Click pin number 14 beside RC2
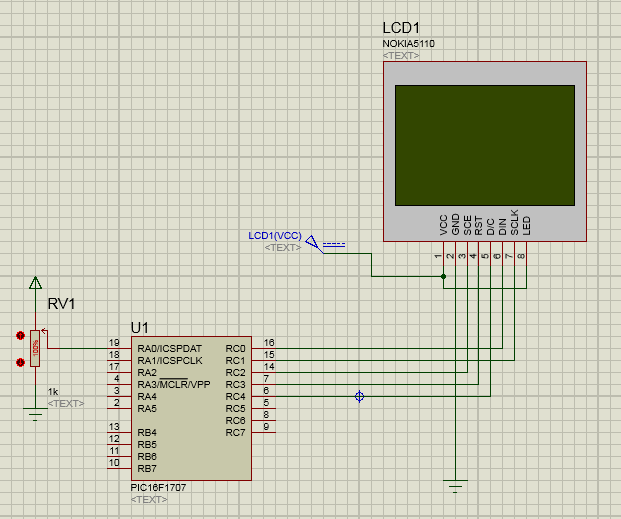621x519 pixels. 269,366
